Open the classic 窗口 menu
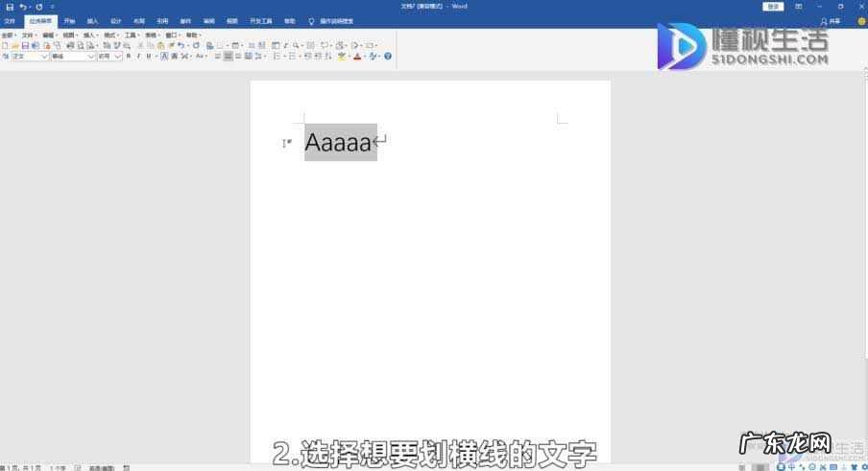This screenshot has height=471, width=868. point(173,35)
